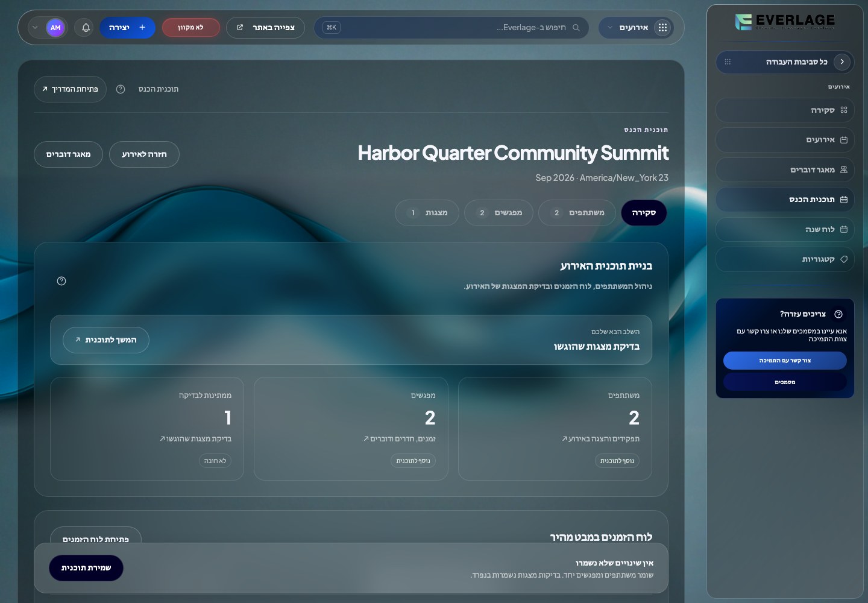Click the צור קשר עם התמיכה button
Viewport: 868px width, 603px height.
coord(785,361)
